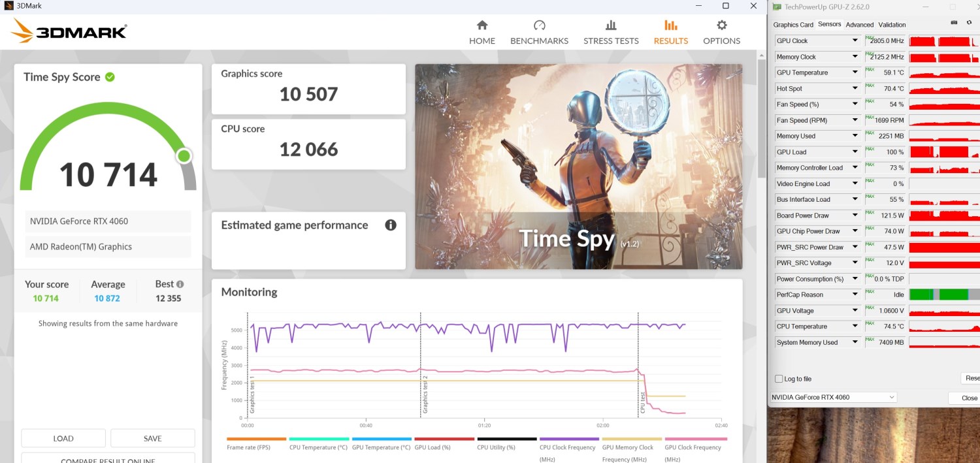Open the Memory Controller Load sensor dropdown
980x463 pixels.
pyautogui.click(x=855, y=168)
